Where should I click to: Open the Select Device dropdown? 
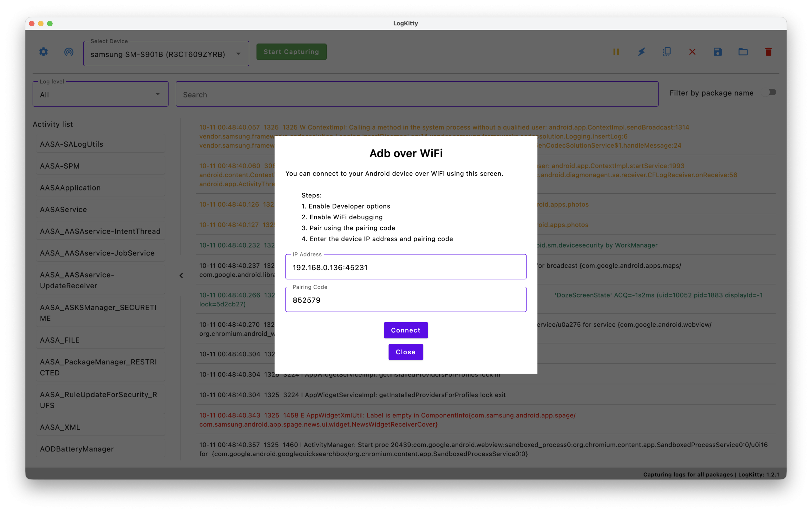(x=166, y=54)
